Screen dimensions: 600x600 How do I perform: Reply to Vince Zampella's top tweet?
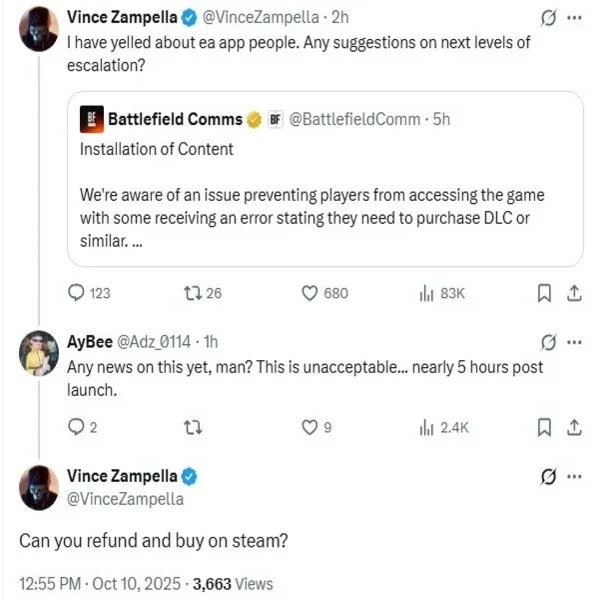[76, 293]
